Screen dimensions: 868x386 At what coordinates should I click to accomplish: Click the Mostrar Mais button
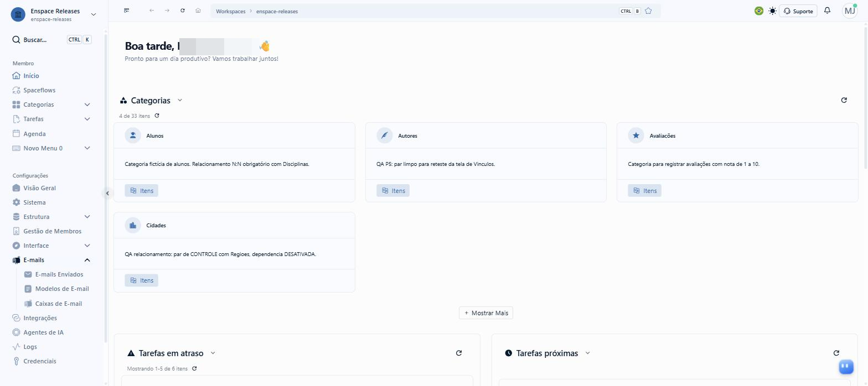pos(486,313)
